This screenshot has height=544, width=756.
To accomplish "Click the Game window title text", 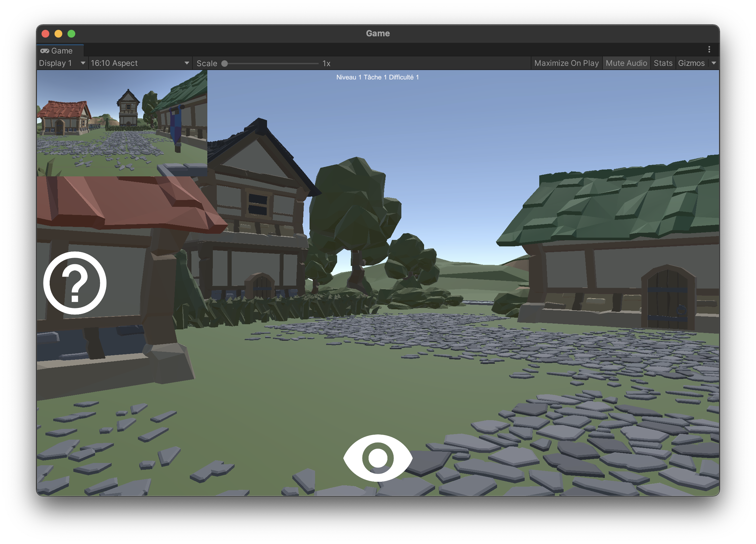I will (378, 33).
